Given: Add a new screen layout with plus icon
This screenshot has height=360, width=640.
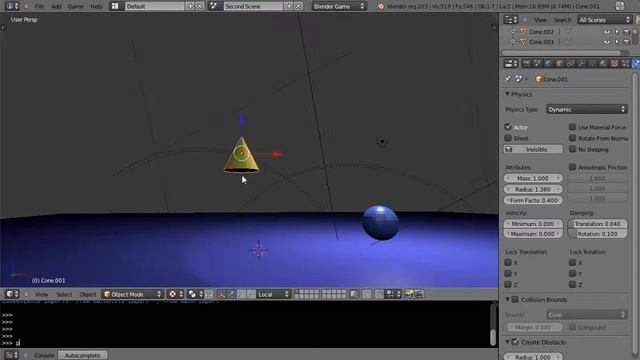Looking at the screenshot, I should 190,6.
